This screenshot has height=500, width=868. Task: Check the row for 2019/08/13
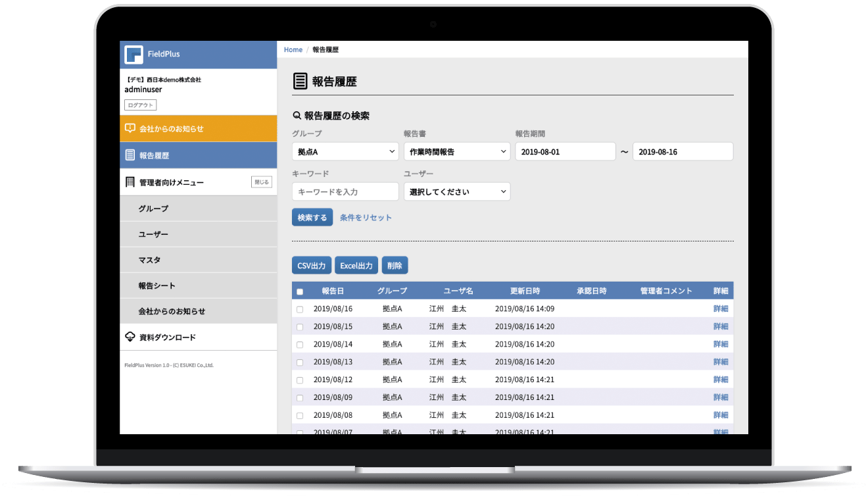(x=300, y=362)
